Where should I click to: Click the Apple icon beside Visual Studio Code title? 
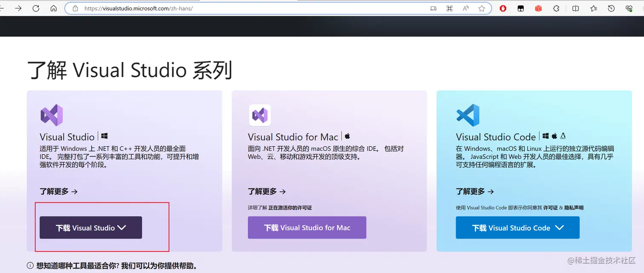point(555,136)
